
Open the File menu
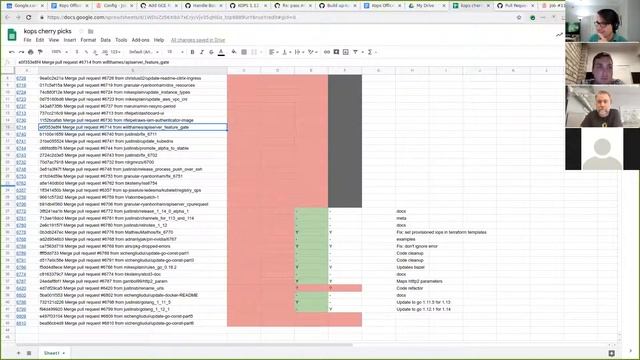tap(27, 40)
